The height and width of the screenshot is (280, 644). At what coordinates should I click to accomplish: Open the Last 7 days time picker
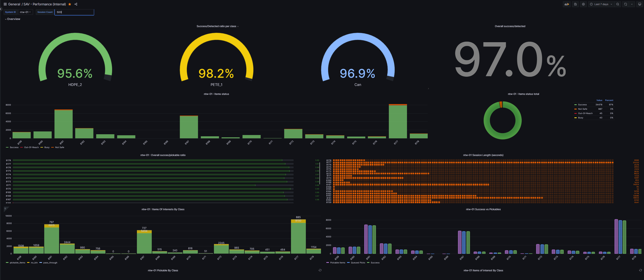[x=601, y=4]
